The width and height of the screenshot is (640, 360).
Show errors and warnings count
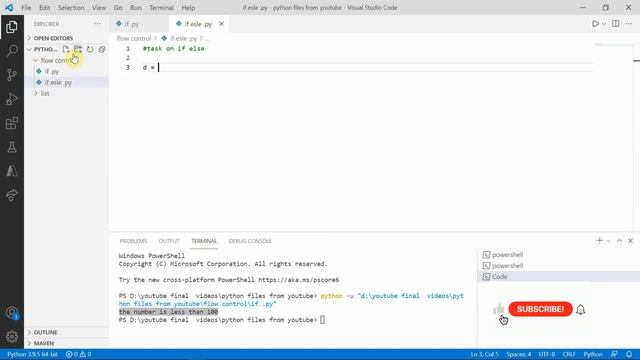point(78,354)
